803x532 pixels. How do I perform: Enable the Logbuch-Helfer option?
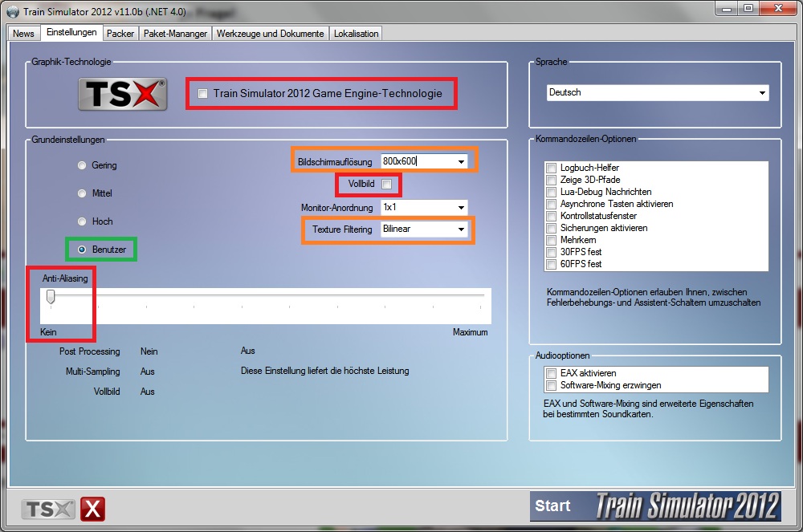tap(551, 168)
